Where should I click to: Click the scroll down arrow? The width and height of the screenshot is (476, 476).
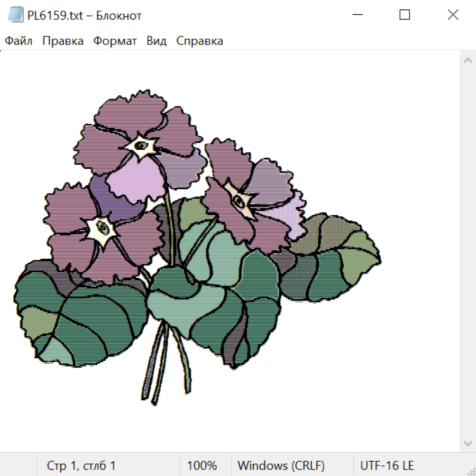tap(468, 443)
